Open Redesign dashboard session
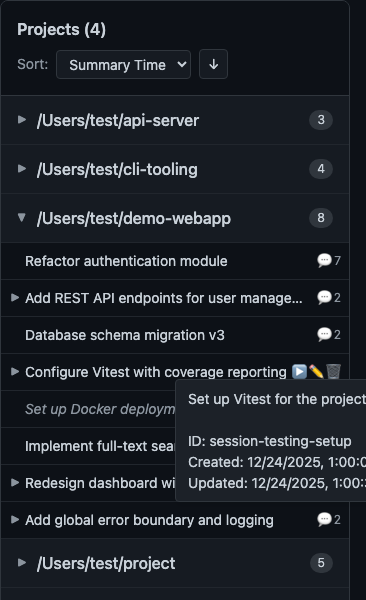 click(100, 483)
